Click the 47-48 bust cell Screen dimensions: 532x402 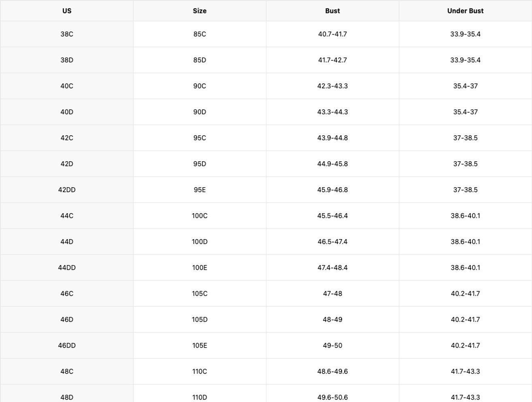(x=332, y=293)
